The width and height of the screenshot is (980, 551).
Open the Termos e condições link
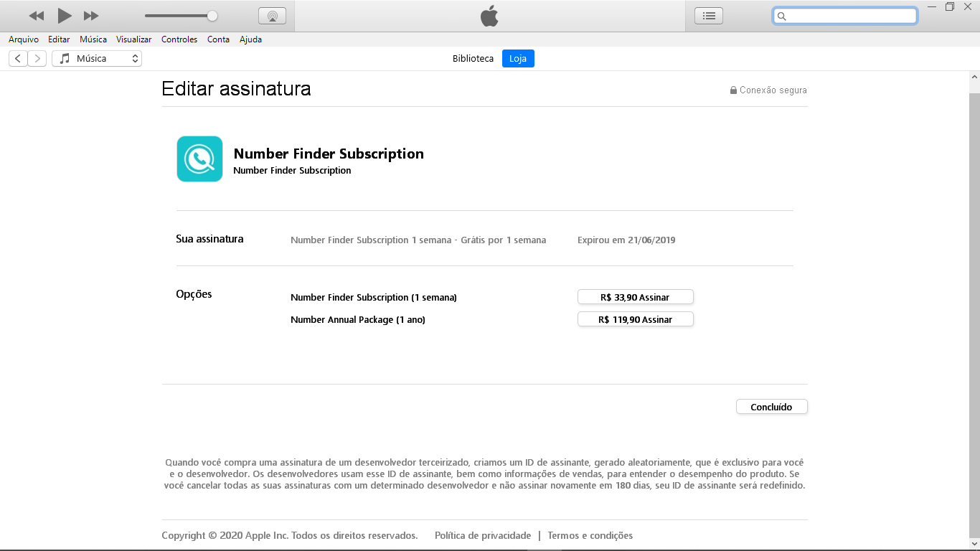coord(590,535)
